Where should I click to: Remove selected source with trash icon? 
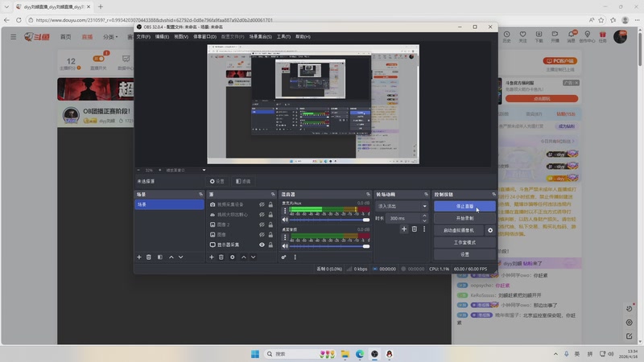click(x=221, y=257)
